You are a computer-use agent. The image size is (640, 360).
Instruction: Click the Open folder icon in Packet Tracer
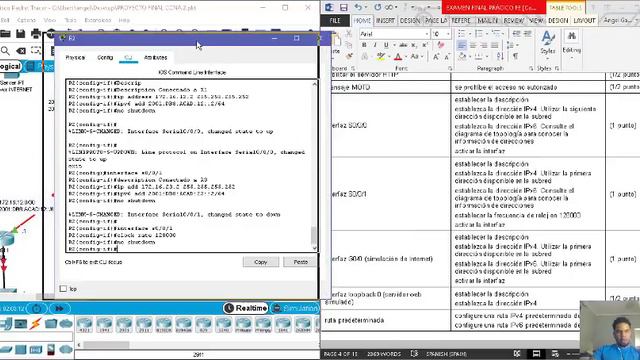tap(5, 33)
